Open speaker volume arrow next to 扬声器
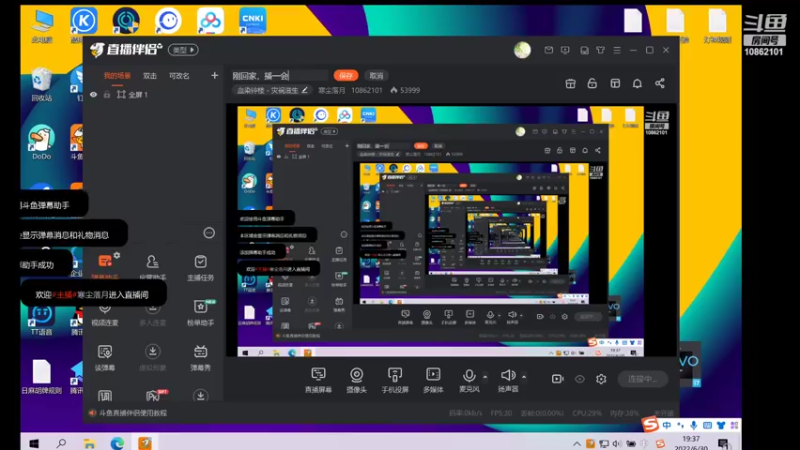This screenshot has height=450, width=800. pyautogui.click(x=524, y=377)
